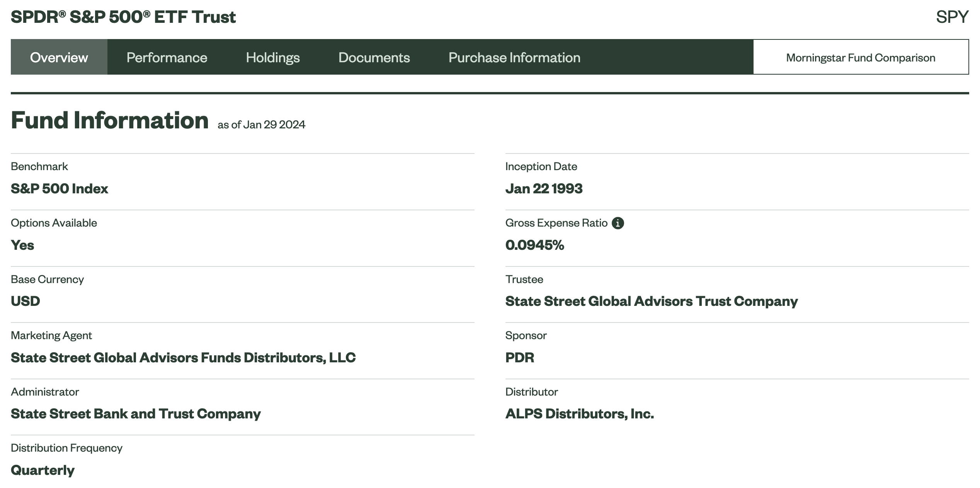The height and width of the screenshot is (488, 980).
Task: Open the Overview tab
Action: pyautogui.click(x=59, y=57)
